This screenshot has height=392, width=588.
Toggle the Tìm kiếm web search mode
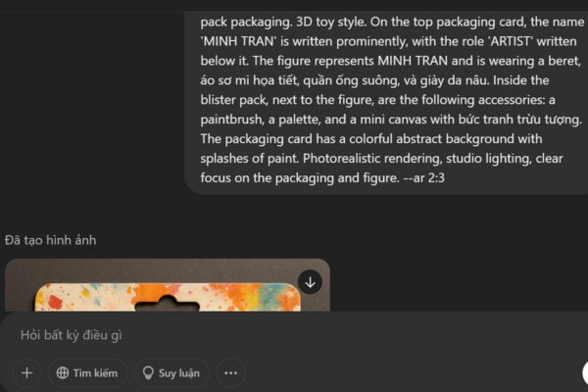(x=88, y=373)
